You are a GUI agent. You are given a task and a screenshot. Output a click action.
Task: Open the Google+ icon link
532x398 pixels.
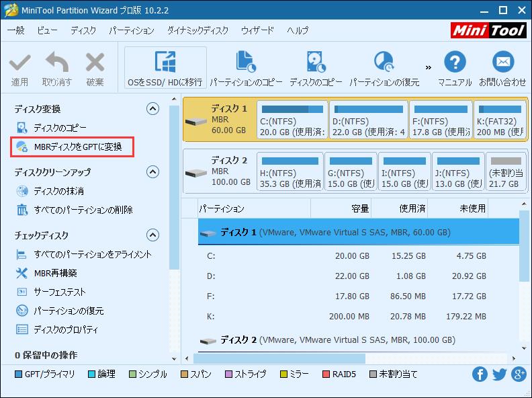(519, 374)
